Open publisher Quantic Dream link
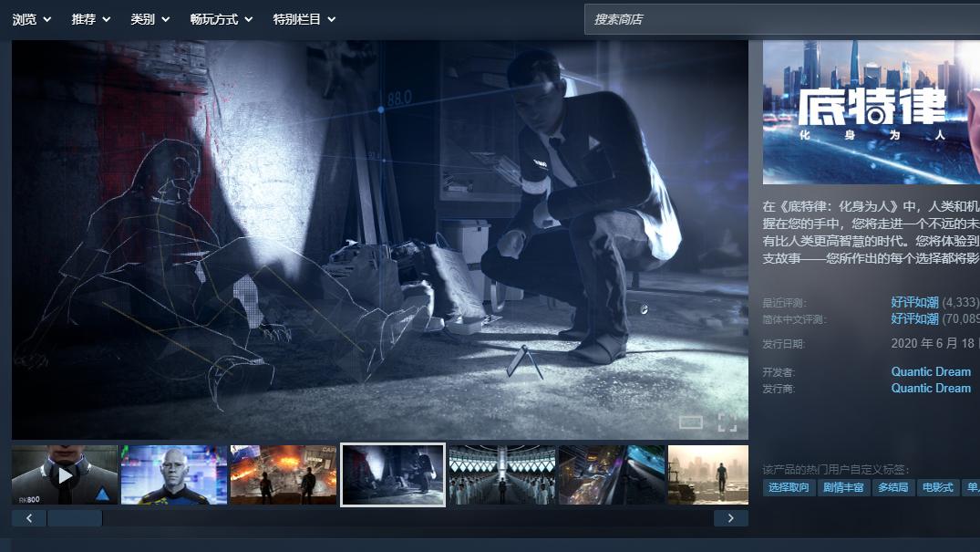 click(931, 388)
